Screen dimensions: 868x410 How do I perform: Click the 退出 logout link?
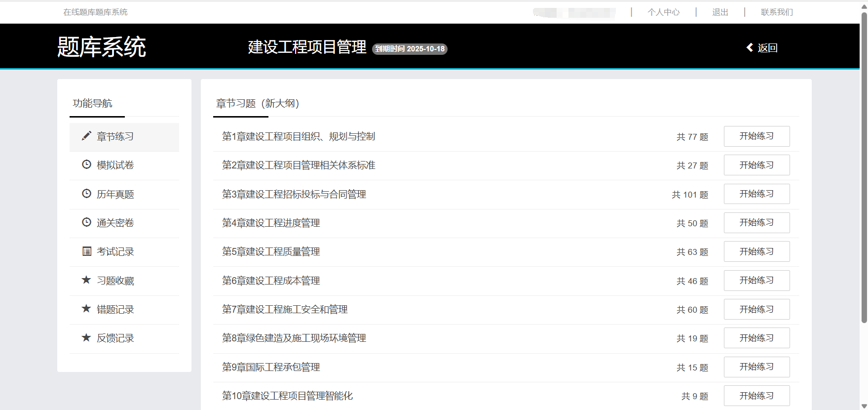pyautogui.click(x=720, y=12)
